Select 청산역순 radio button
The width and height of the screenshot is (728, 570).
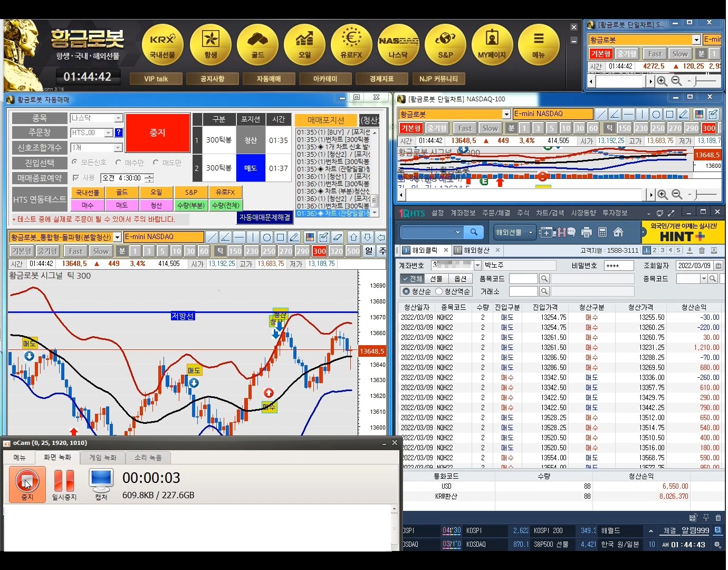(x=438, y=291)
